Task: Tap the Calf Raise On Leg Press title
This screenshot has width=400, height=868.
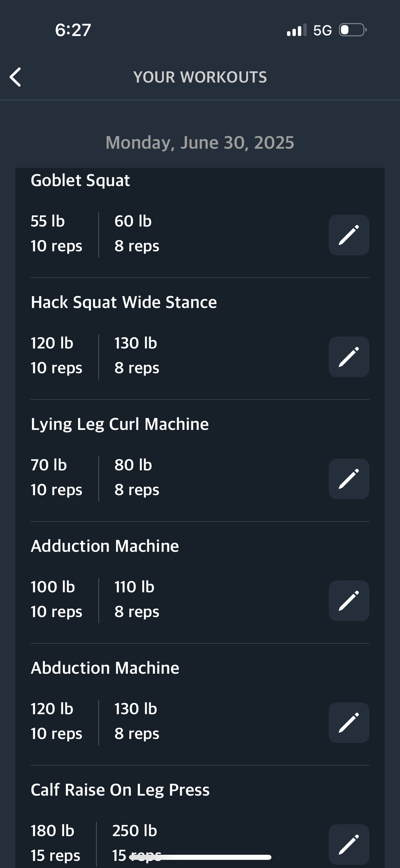Action: pos(120,790)
